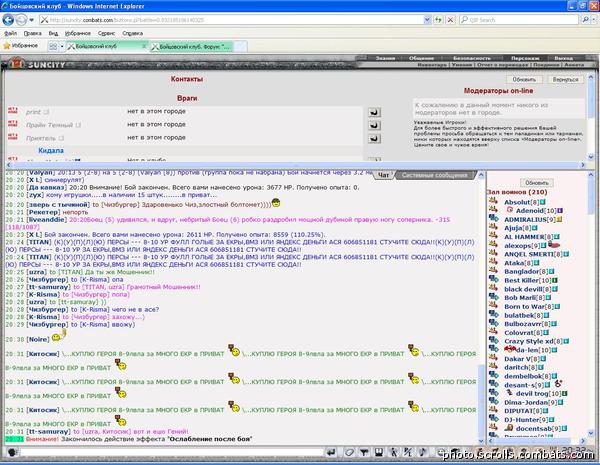600x465 pixels.
Task: Click the smiley face icon left of chat input
Action: point(12,452)
